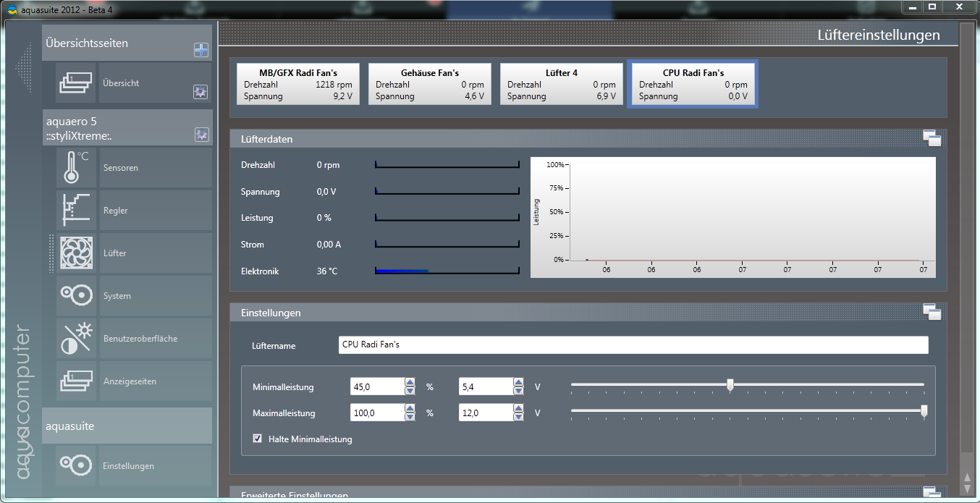Open aquaero 5 device settings gear
This screenshot has width=980, height=503.
tap(201, 134)
